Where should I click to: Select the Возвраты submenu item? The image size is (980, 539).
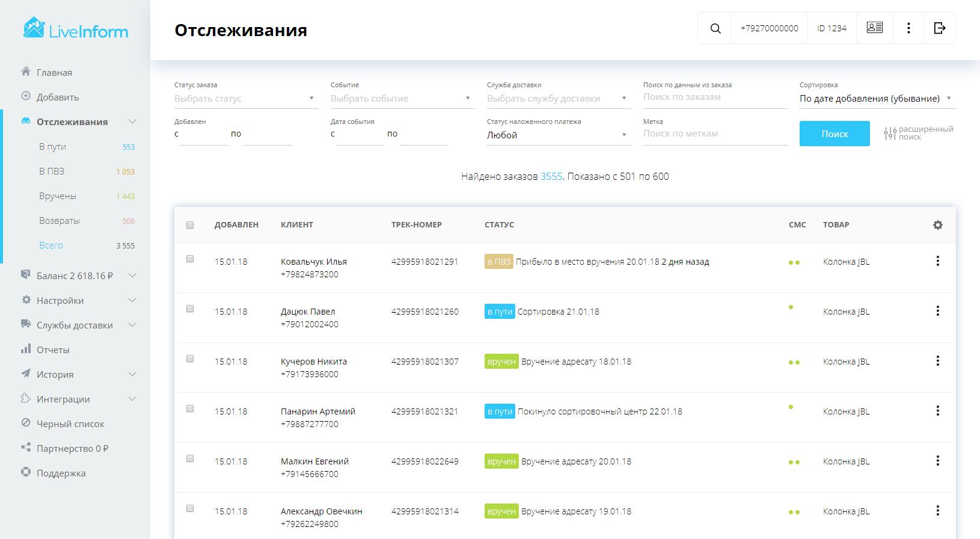(59, 221)
